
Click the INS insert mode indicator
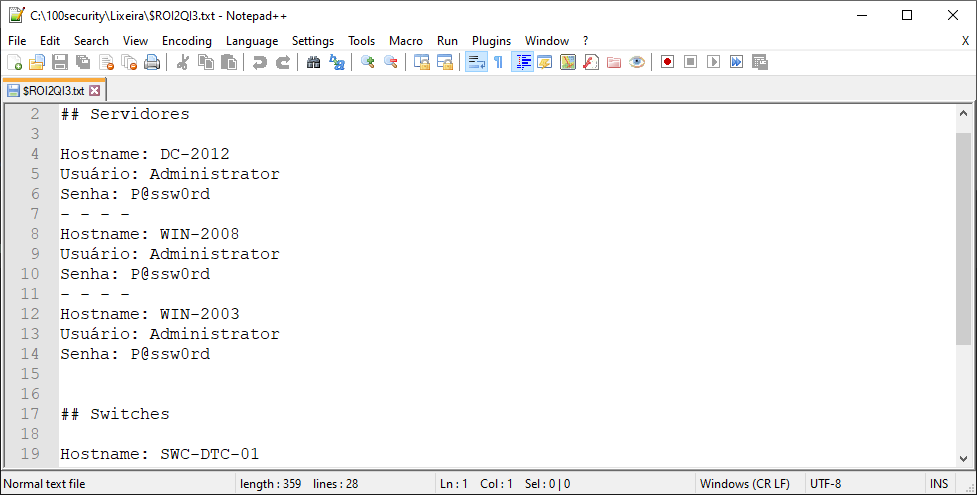[x=939, y=484]
